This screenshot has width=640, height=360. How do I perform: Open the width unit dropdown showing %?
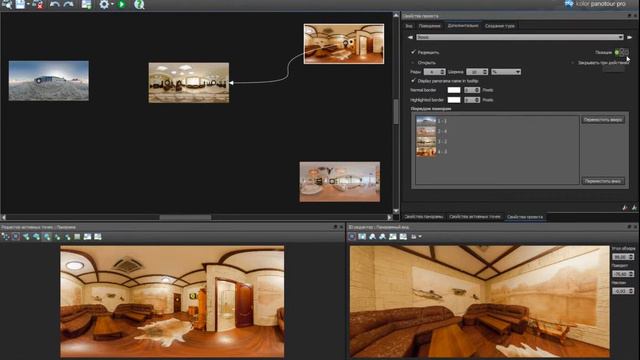point(506,72)
